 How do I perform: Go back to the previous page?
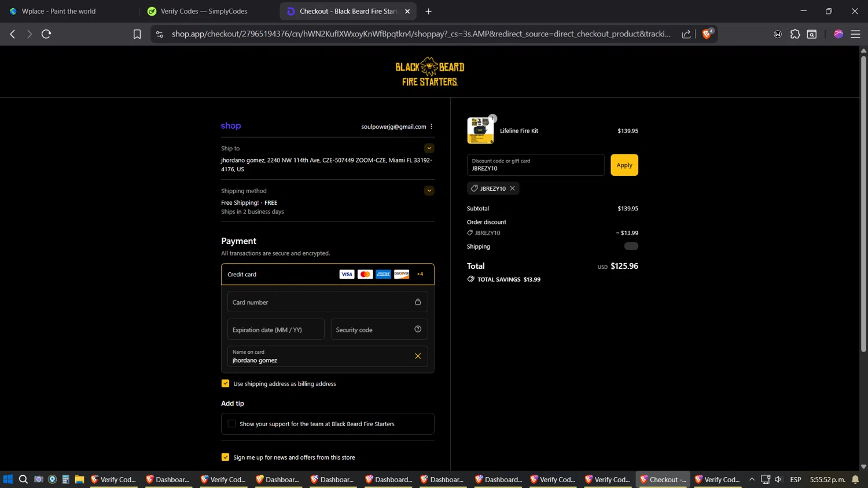(12, 34)
